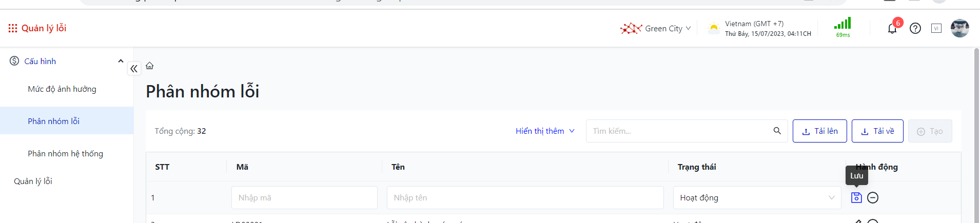Cancel the new row with minus icon
Image resolution: width=980 pixels, height=223 pixels.
pyautogui.click(x=873, y=197)
